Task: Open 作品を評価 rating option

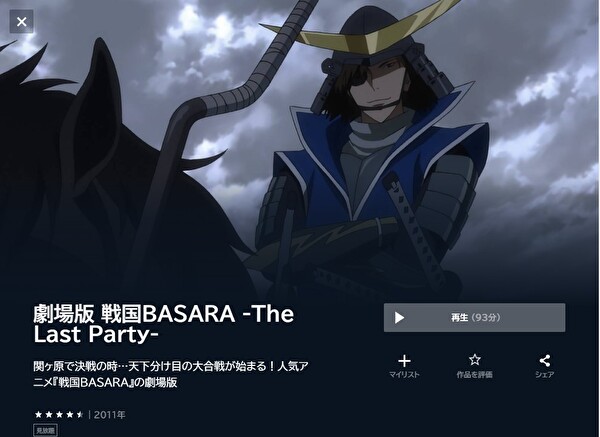Action: [x=474, y=375]
